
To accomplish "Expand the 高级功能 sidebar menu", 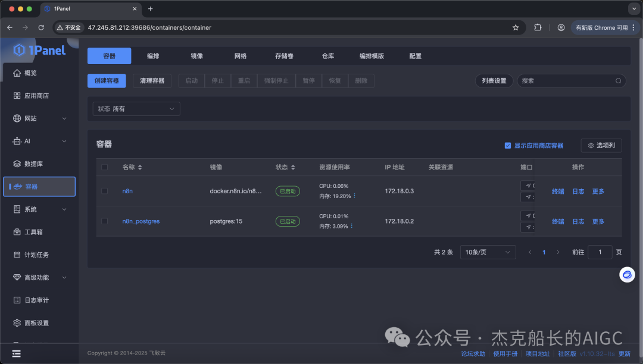I will tap(39, 278).
